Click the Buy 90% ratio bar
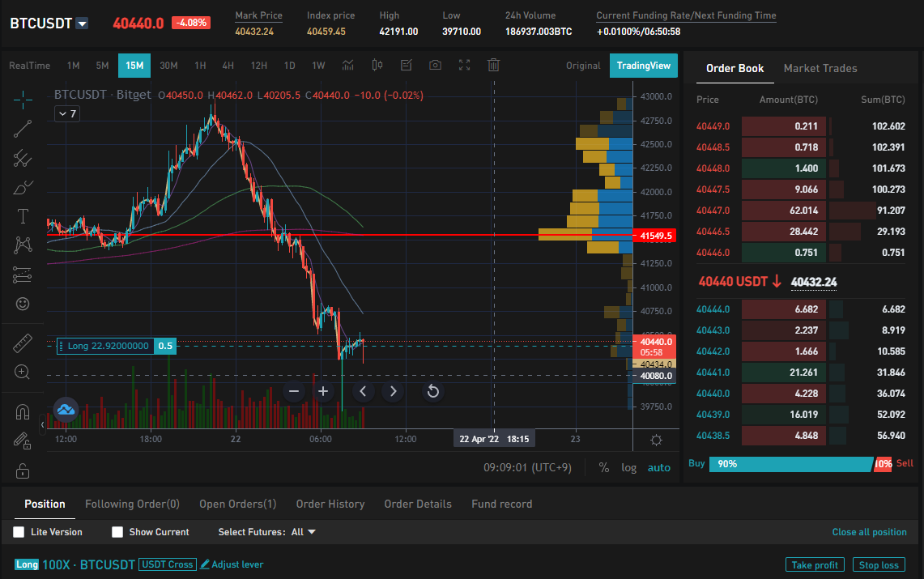 (791, 464)
